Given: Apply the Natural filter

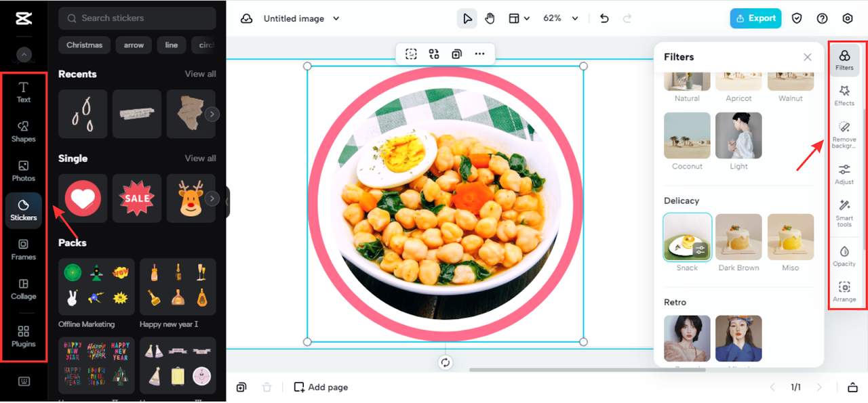Looking at the screenshot, I should pyautogui.click(x=687, y=81).
